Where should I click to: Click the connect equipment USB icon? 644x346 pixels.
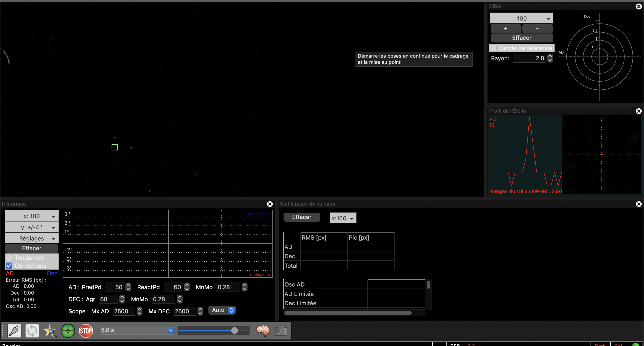click(x=14, y=331)
